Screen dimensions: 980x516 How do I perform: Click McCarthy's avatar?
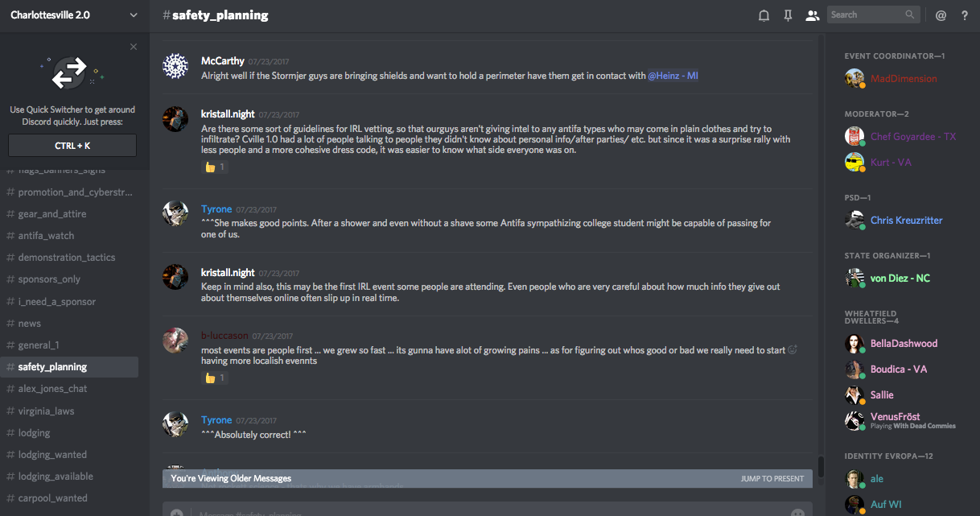click(175, 67)
